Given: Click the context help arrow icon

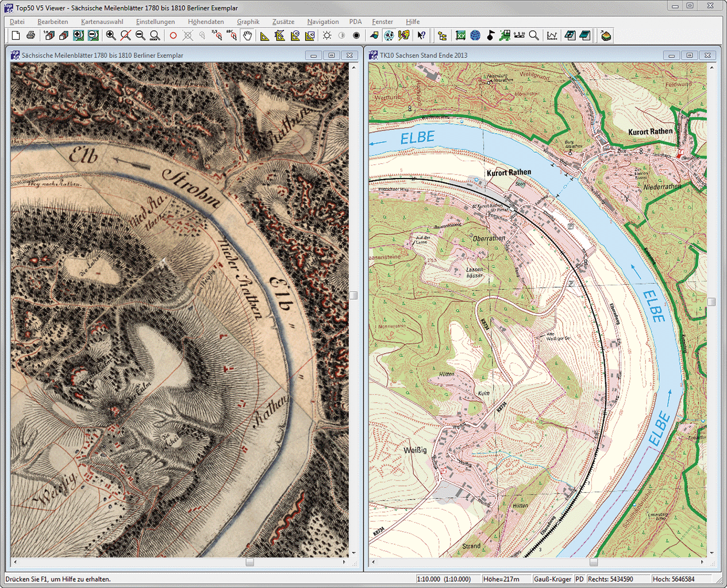Looking at the screenshot, I should click(x=422, y=36).
